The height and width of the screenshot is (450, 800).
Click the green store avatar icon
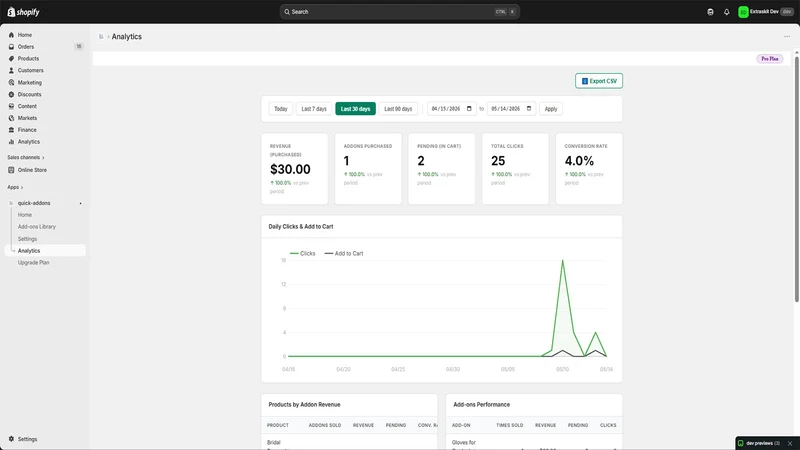click(x=743, y=12)
